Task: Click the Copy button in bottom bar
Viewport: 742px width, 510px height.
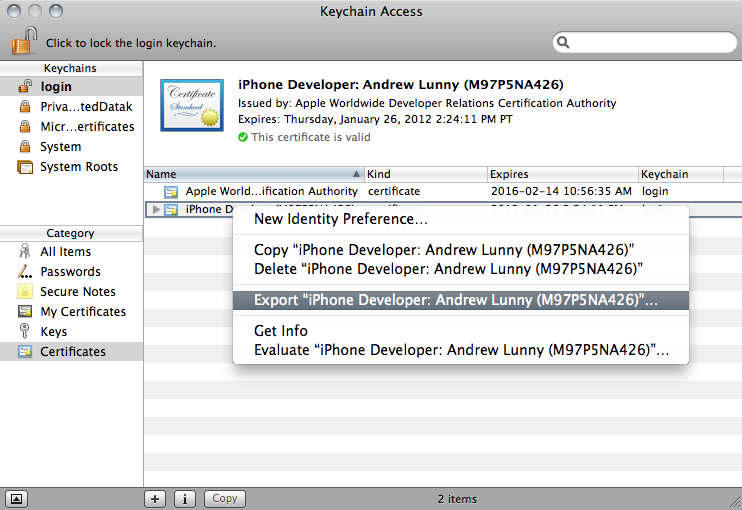Action: pos(225,498)
